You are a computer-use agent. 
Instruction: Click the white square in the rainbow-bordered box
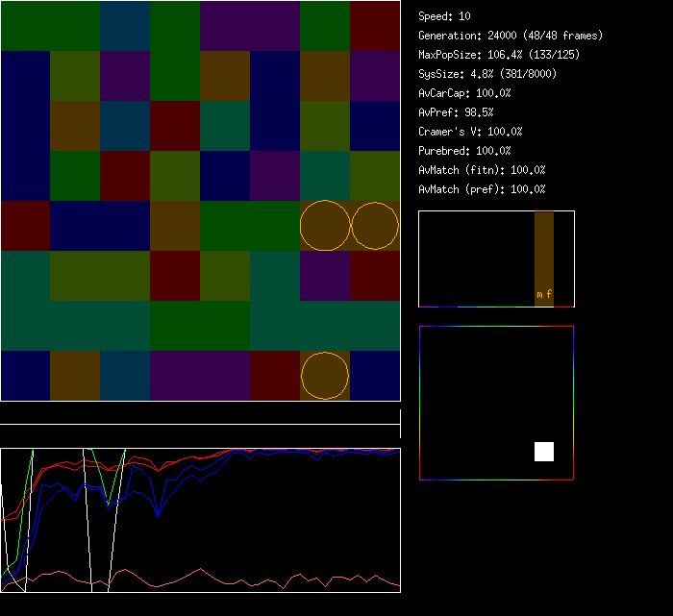pos(544,452)
